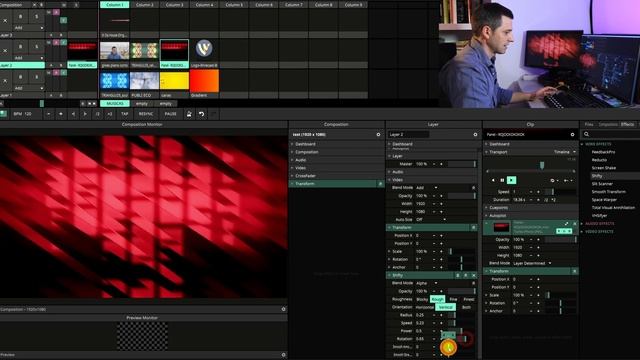Open Clip panel settings gear

[572, 134]
